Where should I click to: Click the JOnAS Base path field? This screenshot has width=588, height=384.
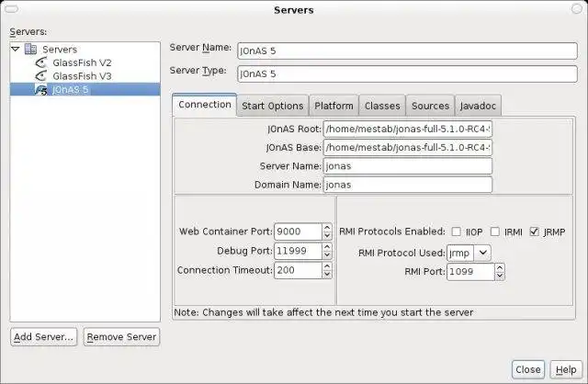click(408, 147)
